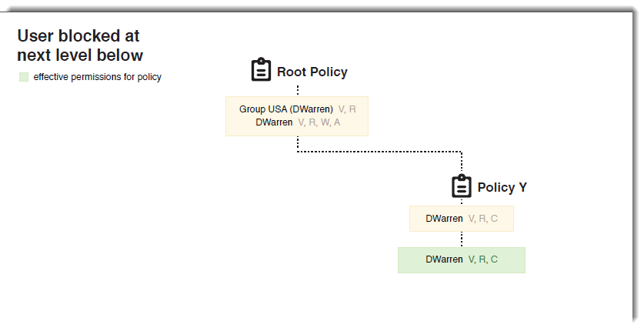Click the green 'V, R, C' effective permissions
The width and height of the screenshot is (644, 328).
[483, 260]
